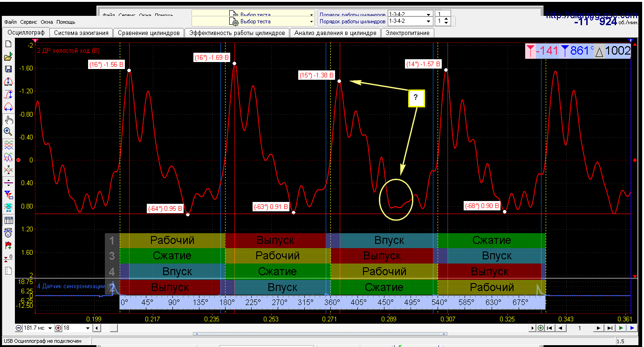Screen dimensions: 644x347
Task: Jump to first frame button
Action: click(x=550, y=328)
